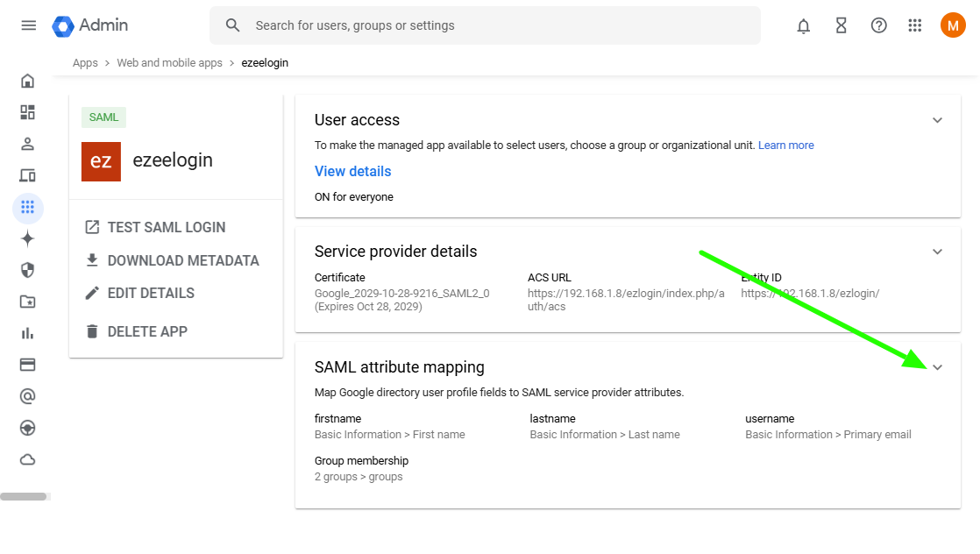Click the search magnifier icon
This screenshot has height=554, width=980.
(232, 25)
